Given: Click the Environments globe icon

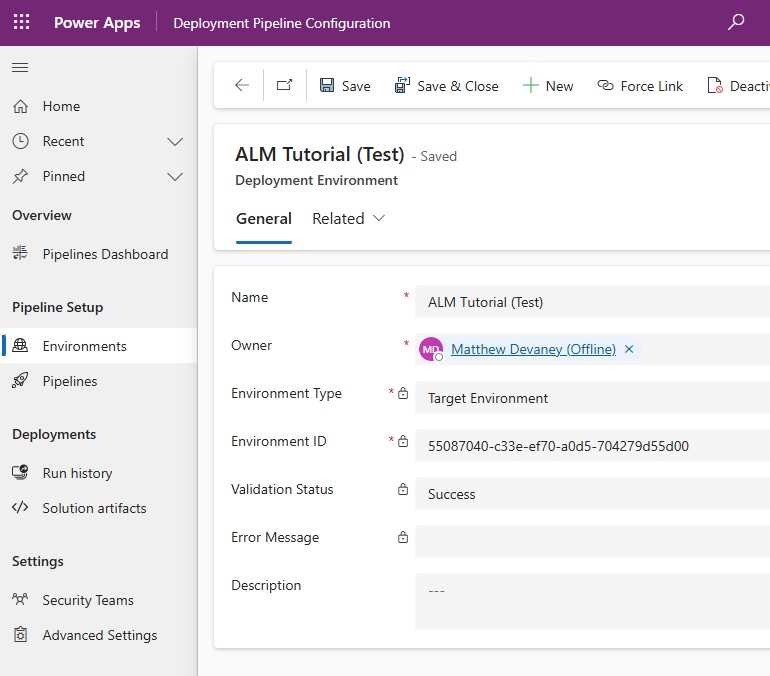Looking at the screenshot, I should pos(20,346).
